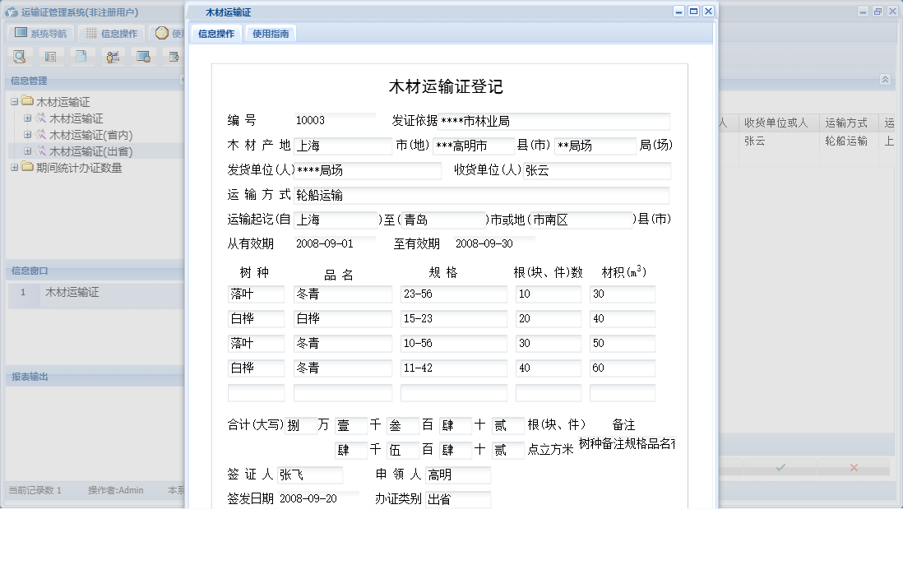Click the add-record document toolbar icon
This screenshot has height=588, width=903.
(174, 56)
